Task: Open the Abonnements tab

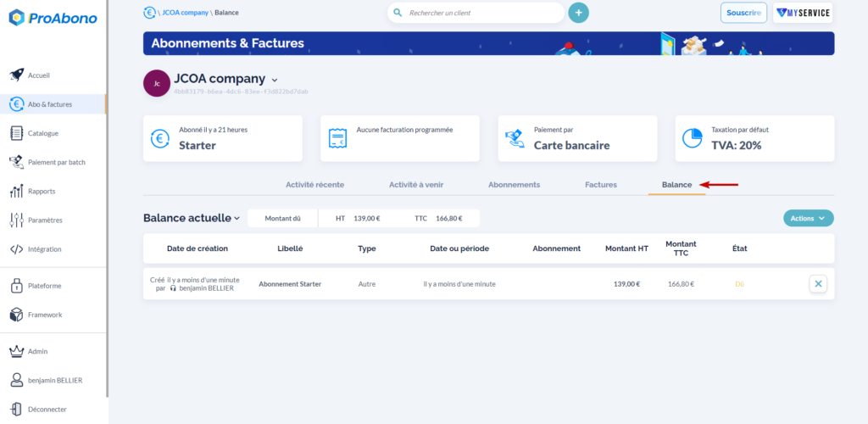Action: coord(515,185)
